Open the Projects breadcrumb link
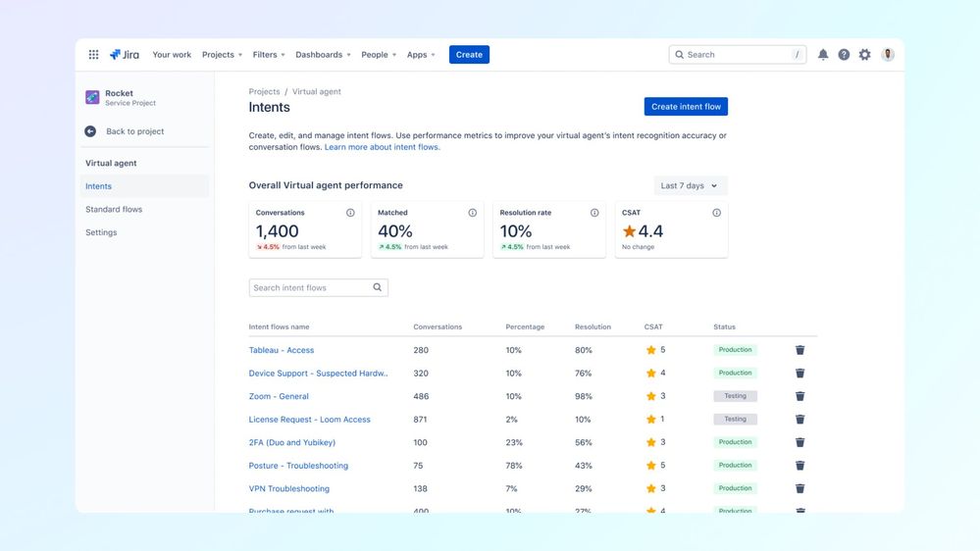This screenshot has height=551, width=980. coord(265,91)
